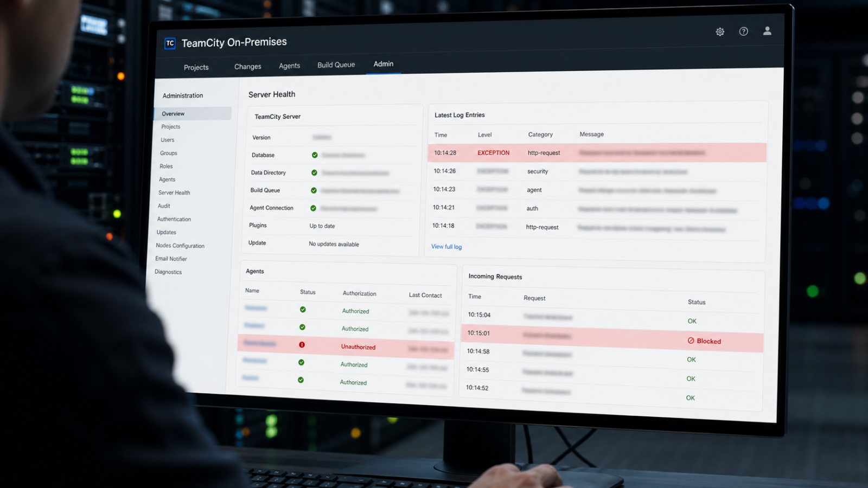This screenshot has height=488, width=868.
Task: Select the 10:14:55 incoming request row
Action: click(x=611, y=374)
